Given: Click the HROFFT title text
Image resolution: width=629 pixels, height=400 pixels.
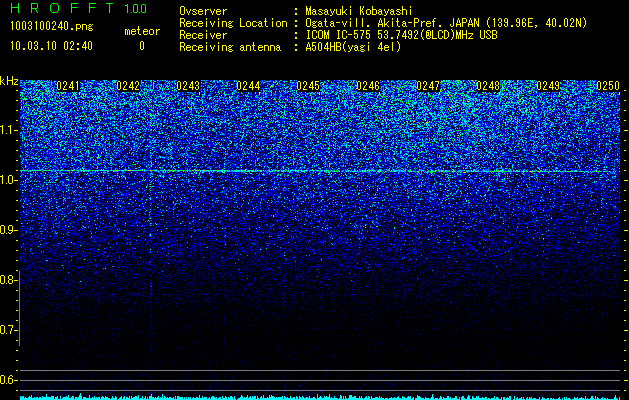Looking at the screenshot, I should (62, 8).
